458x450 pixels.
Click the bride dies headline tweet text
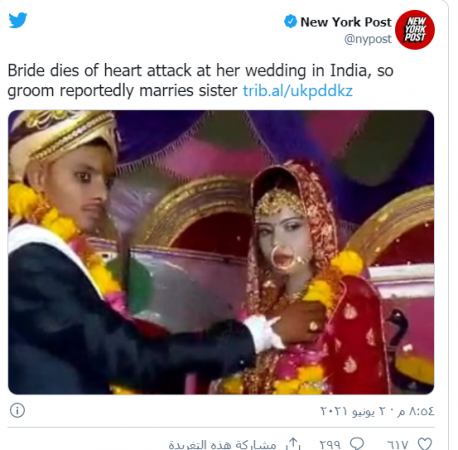tap(200, 80)
